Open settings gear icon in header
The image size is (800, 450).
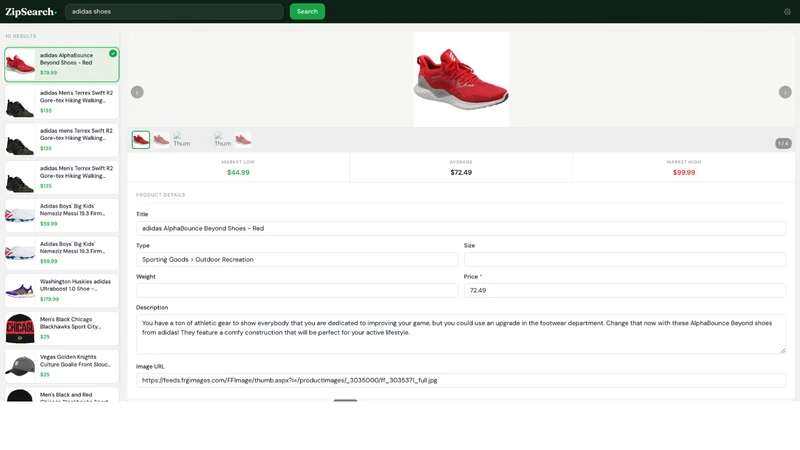tap(787, 12)
